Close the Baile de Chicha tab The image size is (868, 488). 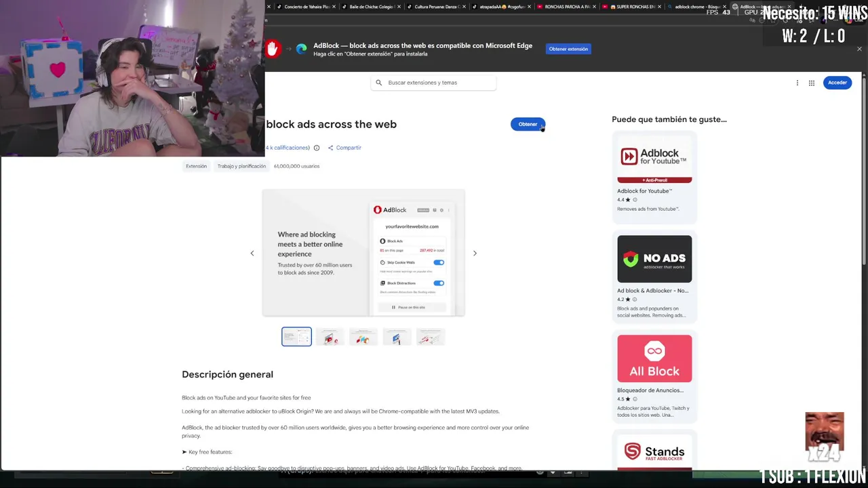click(399, 7)
